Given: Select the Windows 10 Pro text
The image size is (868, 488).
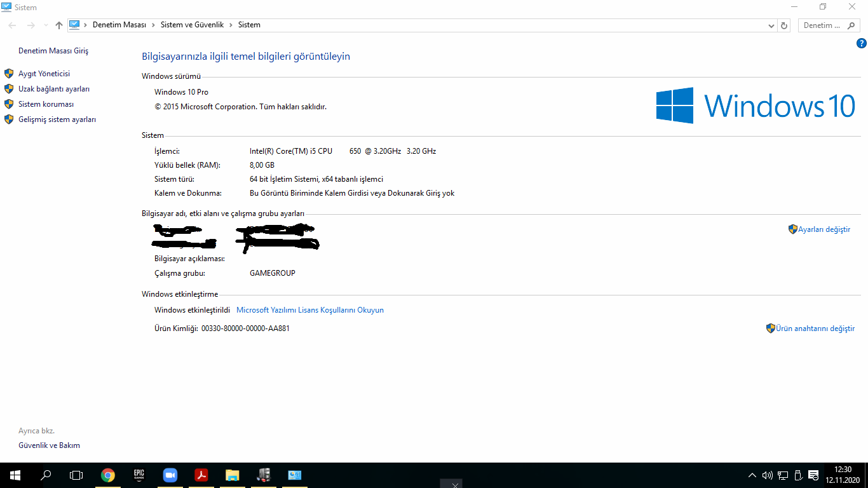Looking at the screenshot, I should click(x=181, y=92).
